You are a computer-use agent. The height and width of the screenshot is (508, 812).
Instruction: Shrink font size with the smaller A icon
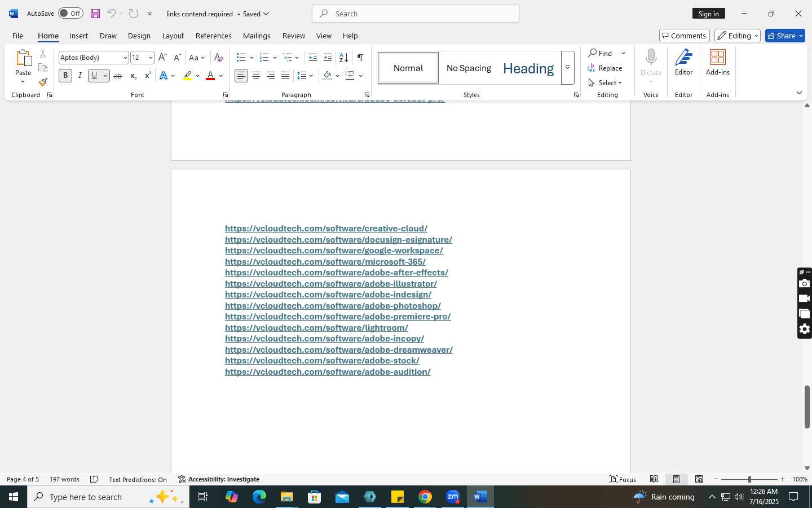click(177, 58)
